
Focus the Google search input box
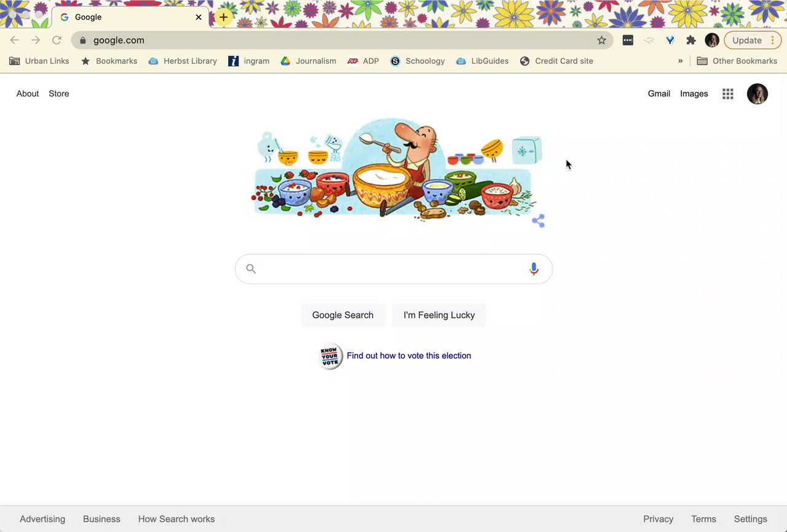coord(393,269)
